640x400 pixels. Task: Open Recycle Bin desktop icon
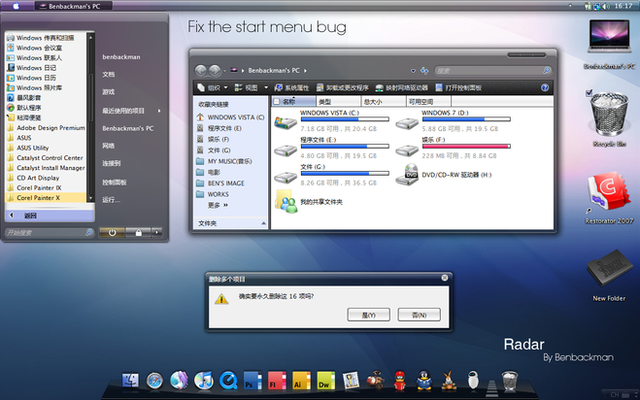(x=609, y=114)
